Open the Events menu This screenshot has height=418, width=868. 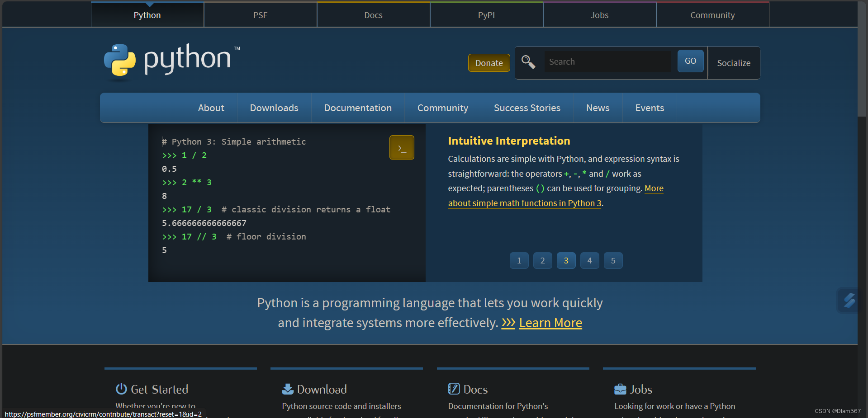point(650,108)
